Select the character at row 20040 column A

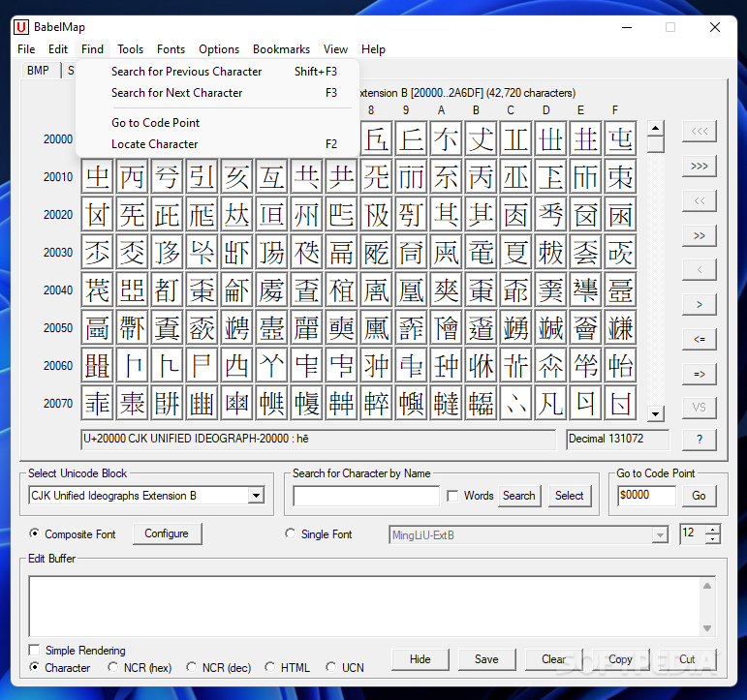click(446, 290)
